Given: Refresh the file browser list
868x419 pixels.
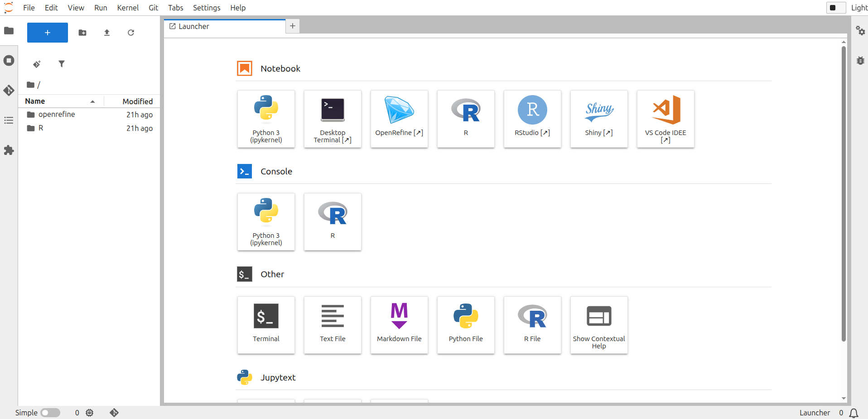Looking at the screenshot, I should click(131, 33).
